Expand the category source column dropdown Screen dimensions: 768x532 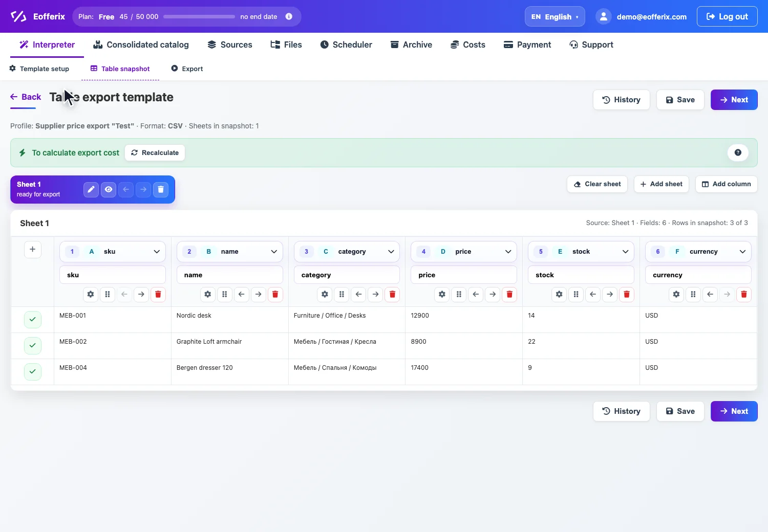point(347,251)
